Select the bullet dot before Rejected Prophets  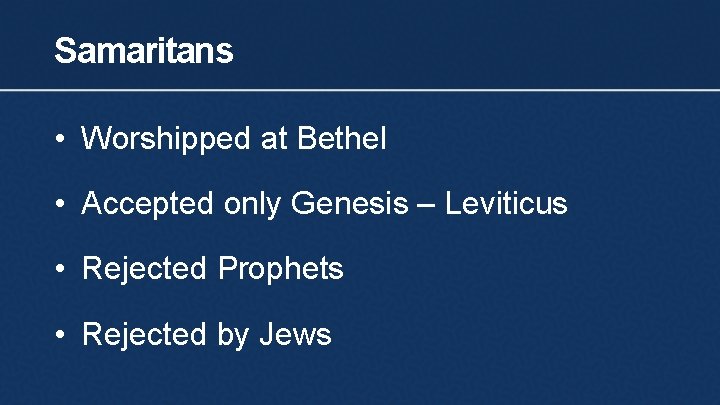[x=60, y=268]
